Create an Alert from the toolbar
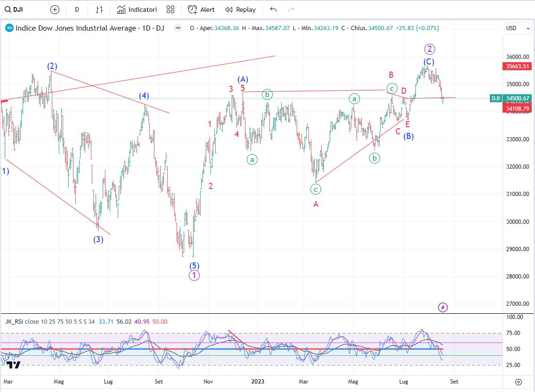535x392 pixels. [x=201, y=9]
